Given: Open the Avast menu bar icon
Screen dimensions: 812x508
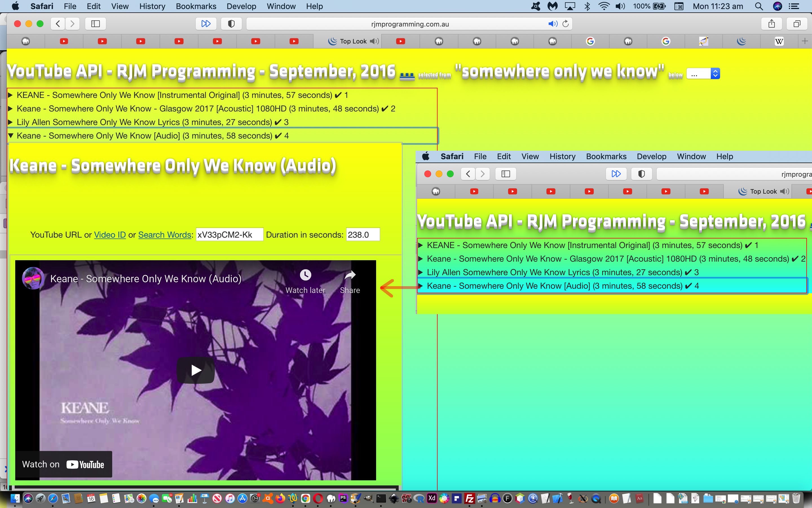Looking at the screenshot, I should (x=535, y=6).
